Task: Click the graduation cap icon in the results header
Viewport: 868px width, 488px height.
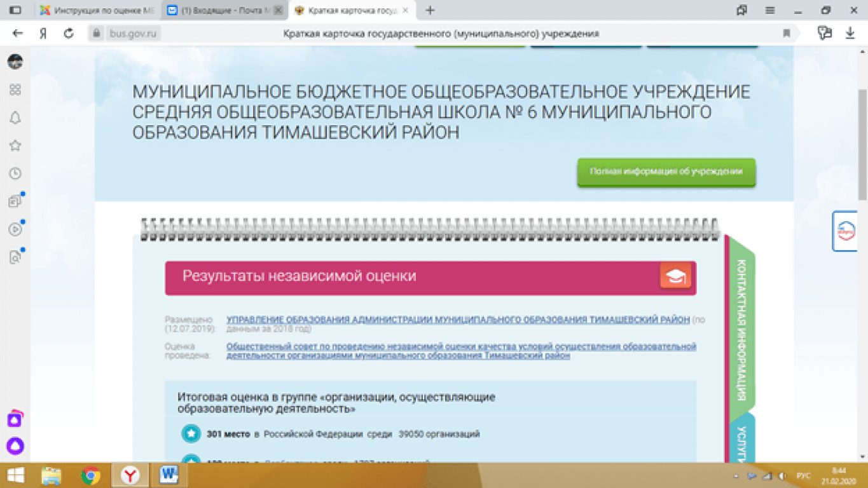Action: pyautogui.click(x=675, y=276)
